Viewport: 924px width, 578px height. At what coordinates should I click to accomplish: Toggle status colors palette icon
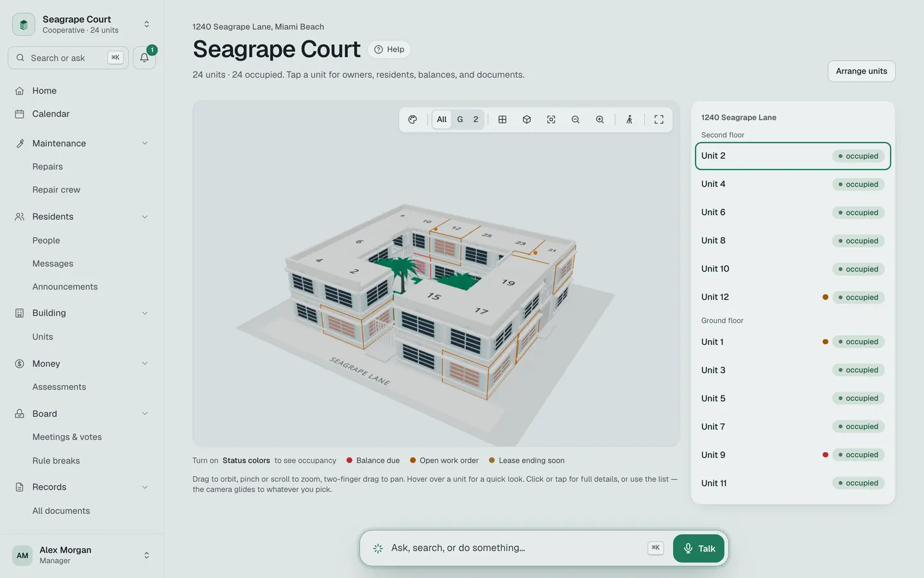click(x=413, y=119)
